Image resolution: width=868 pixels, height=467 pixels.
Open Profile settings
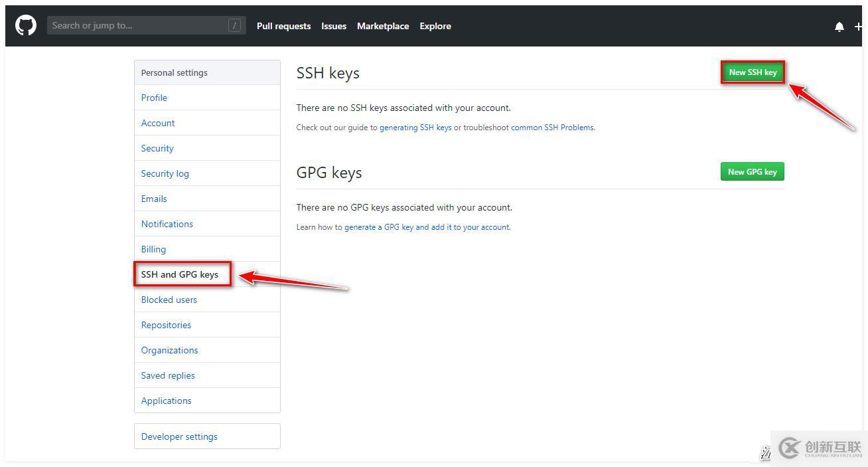[x=207, y=98]
